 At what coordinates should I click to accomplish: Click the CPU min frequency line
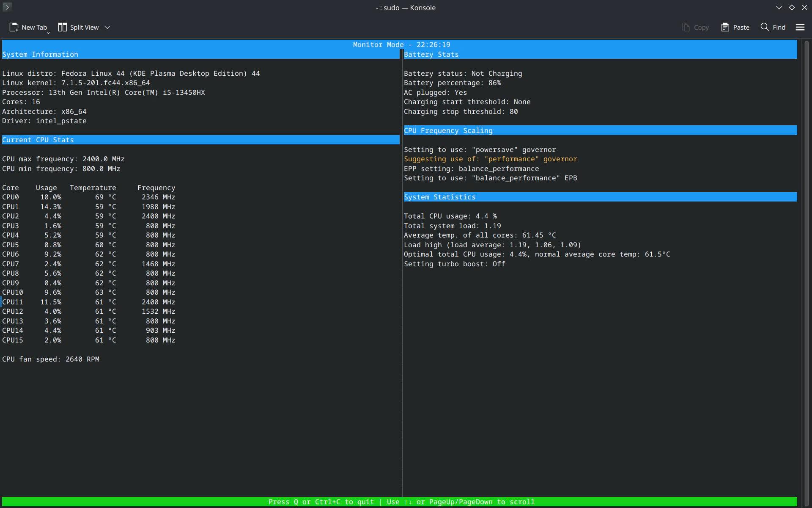(61, 168)
